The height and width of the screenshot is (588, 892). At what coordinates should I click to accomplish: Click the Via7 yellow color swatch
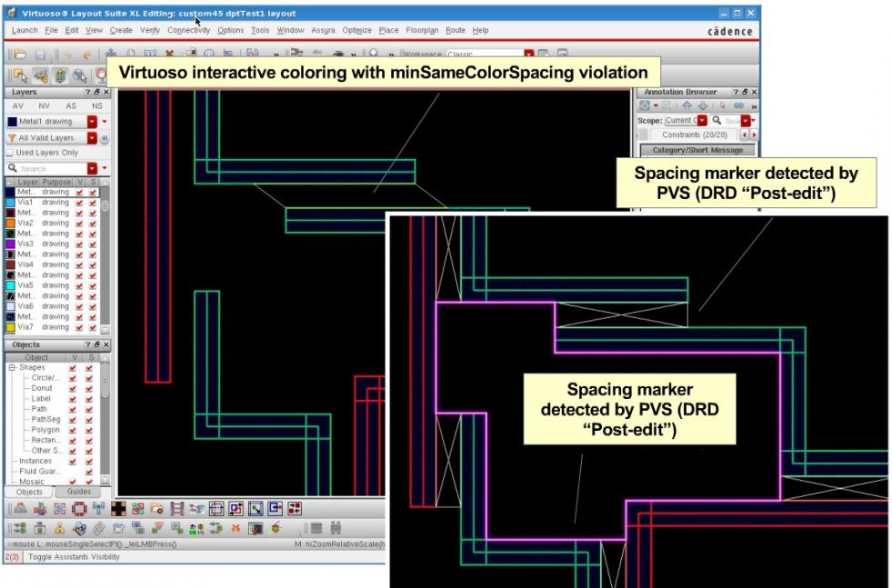(10, 327)
